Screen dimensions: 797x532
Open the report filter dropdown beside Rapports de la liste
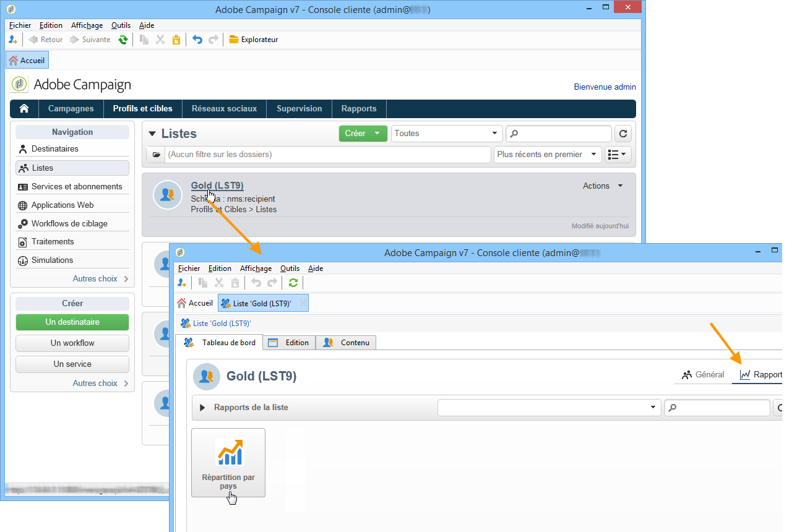point(549,408)
